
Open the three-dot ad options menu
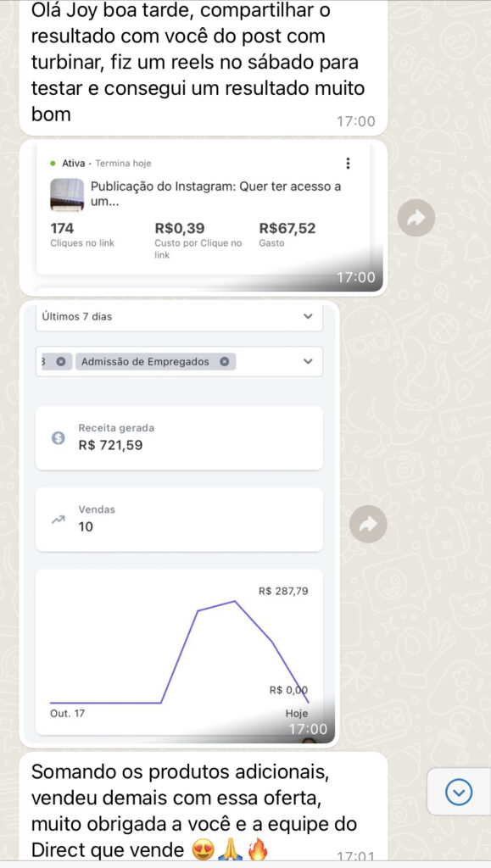[x=348, y=164]
